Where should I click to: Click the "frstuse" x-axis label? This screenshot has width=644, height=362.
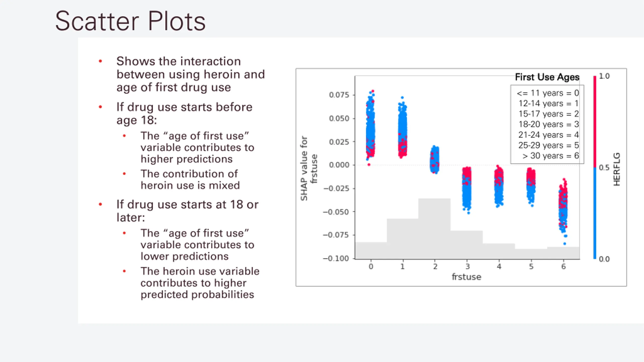tap(466, 277)
